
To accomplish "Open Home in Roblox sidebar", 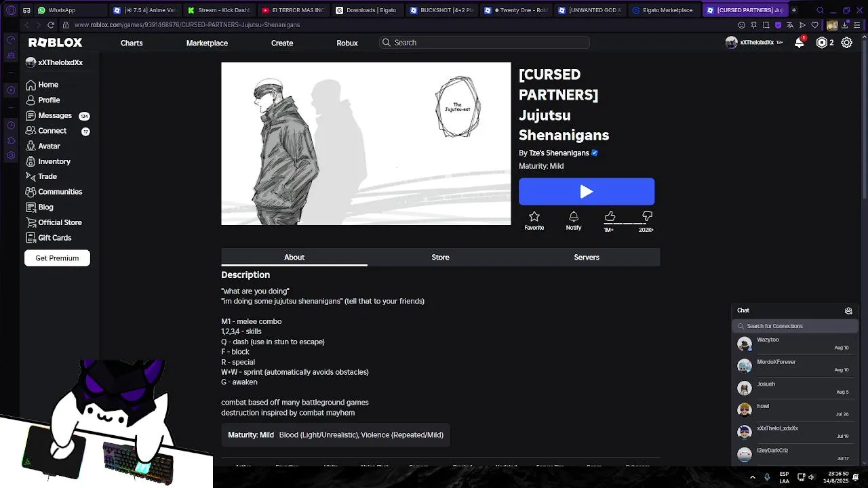I will [42, 85].
